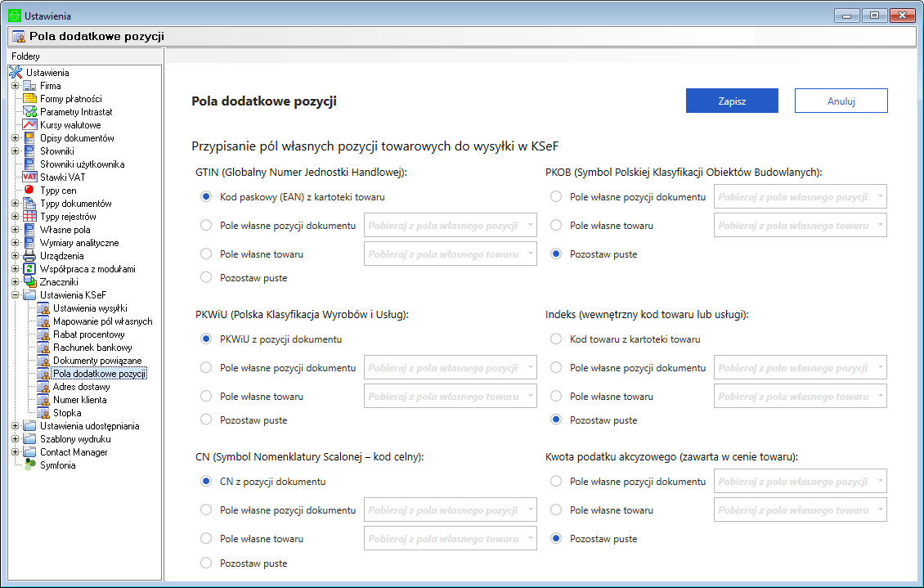The width and height of the screenshot is (924, 588).
Task: Select 'Pozostaw puste' radio under GTIN
Action: click(x=206, y=278)
